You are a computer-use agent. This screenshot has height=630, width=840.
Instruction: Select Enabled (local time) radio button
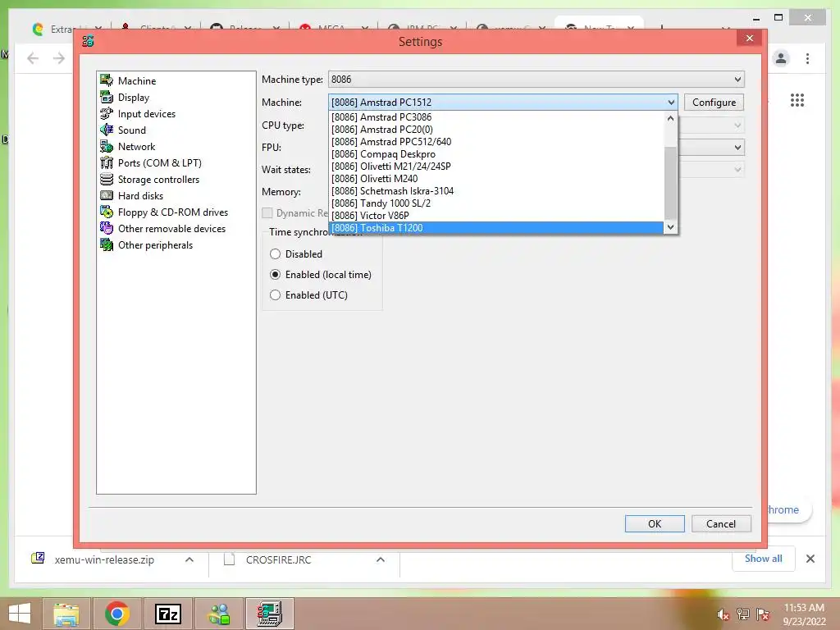(x=276, y=274)
